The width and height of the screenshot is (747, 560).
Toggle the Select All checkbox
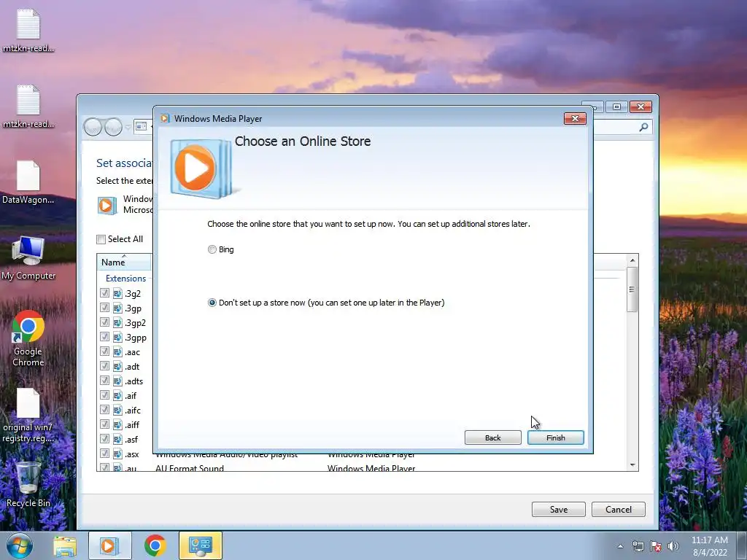coord(101,239)
